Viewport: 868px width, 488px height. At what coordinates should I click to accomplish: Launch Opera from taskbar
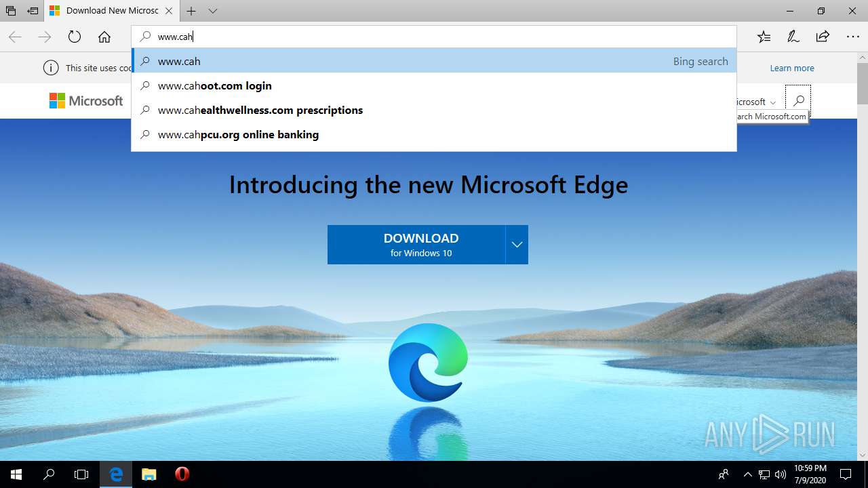click(182, 474)
